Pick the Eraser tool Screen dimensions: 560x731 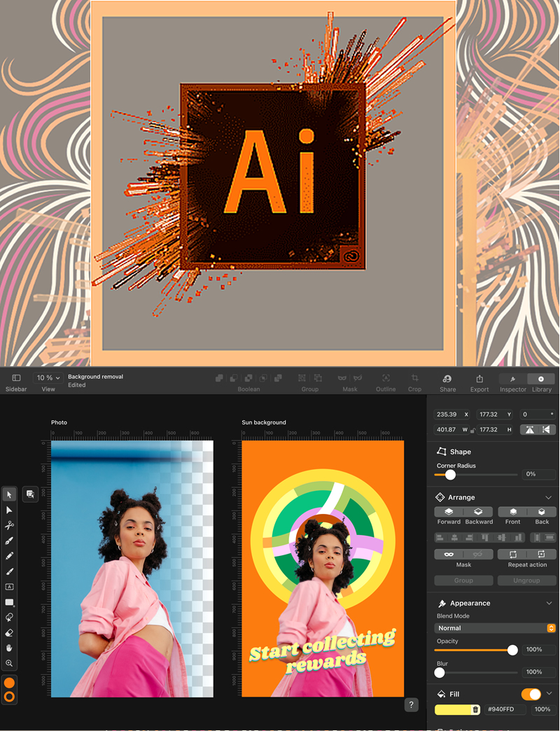click(9, 632)
